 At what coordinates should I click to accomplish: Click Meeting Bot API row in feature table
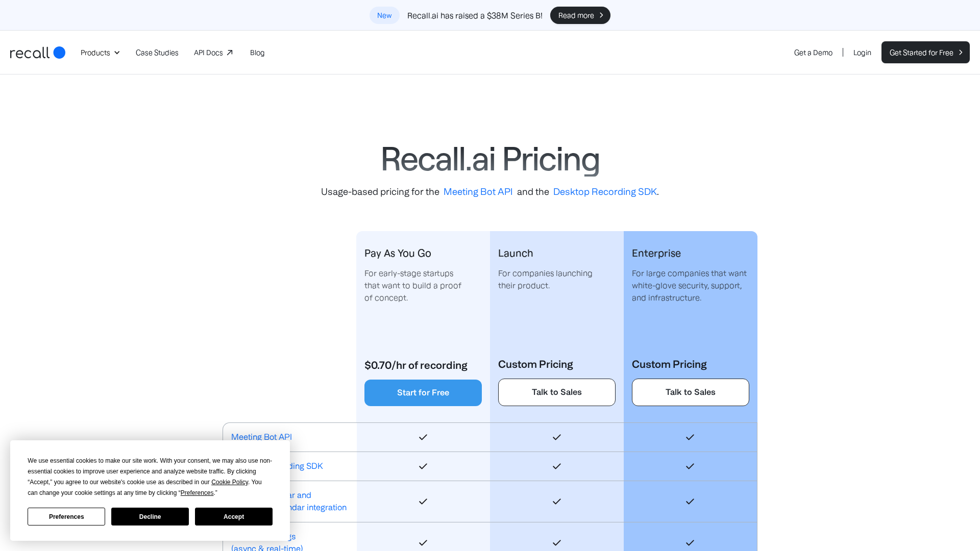(x=261, y=437)
